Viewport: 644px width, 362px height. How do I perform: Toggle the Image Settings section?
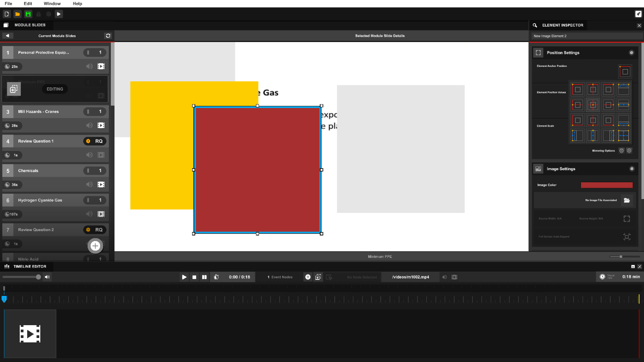point(632,169)
